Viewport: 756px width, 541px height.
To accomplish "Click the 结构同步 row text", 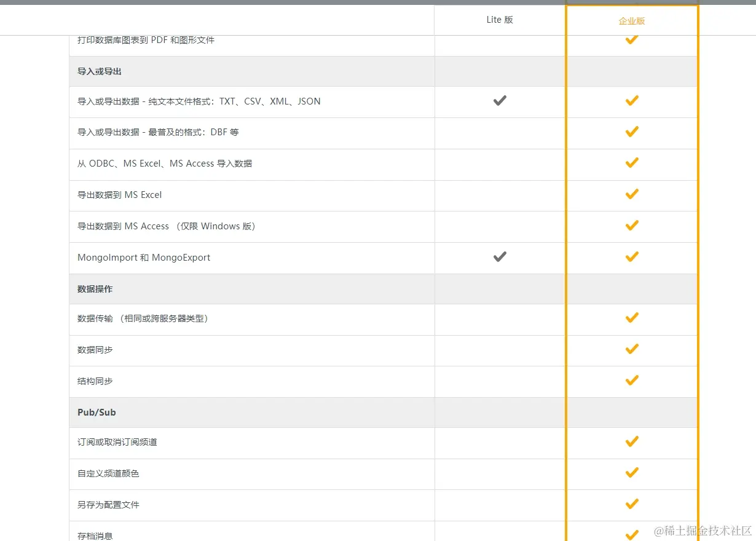I will (95, 381).
